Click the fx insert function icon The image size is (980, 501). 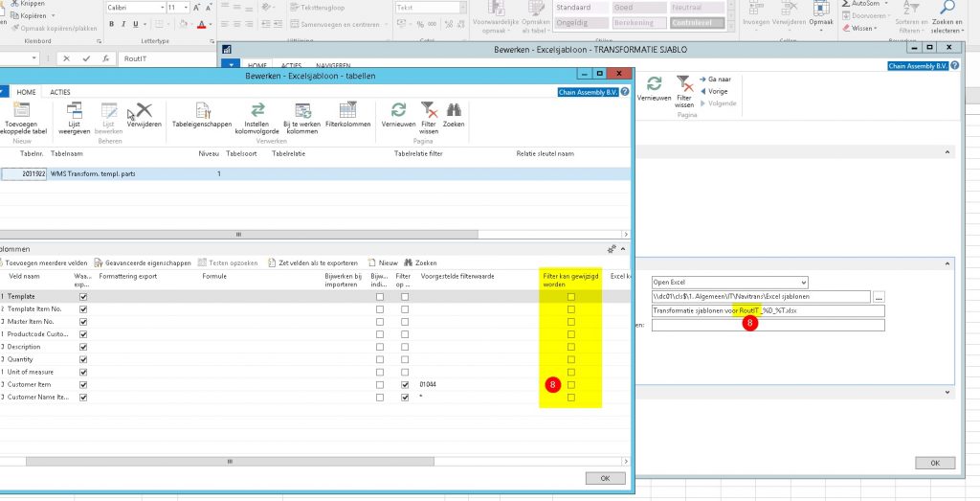[105, 58]
